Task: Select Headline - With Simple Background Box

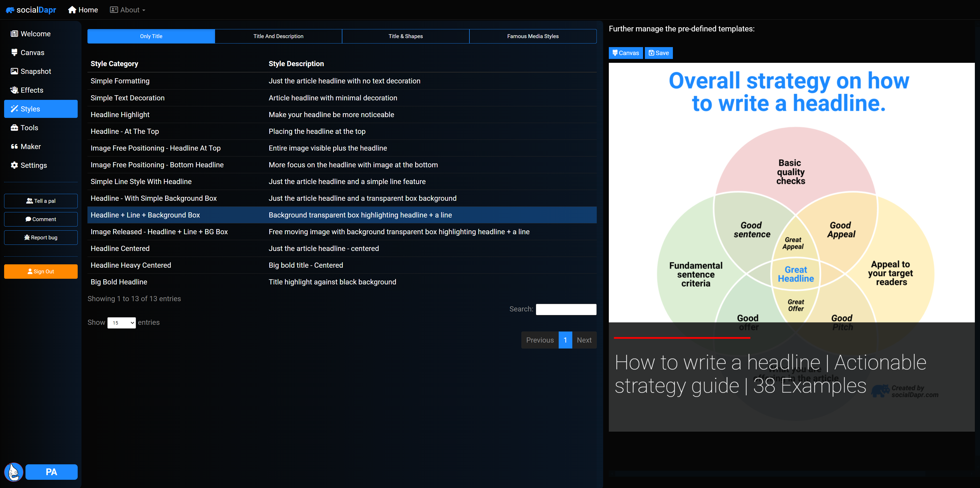Action: point(342,198)
